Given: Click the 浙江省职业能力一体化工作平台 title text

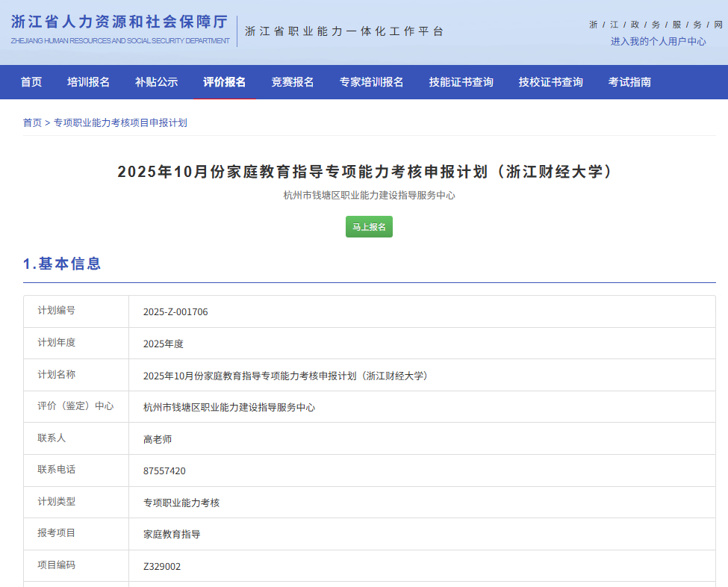Looking at the screenshot, I should (344, 31).
